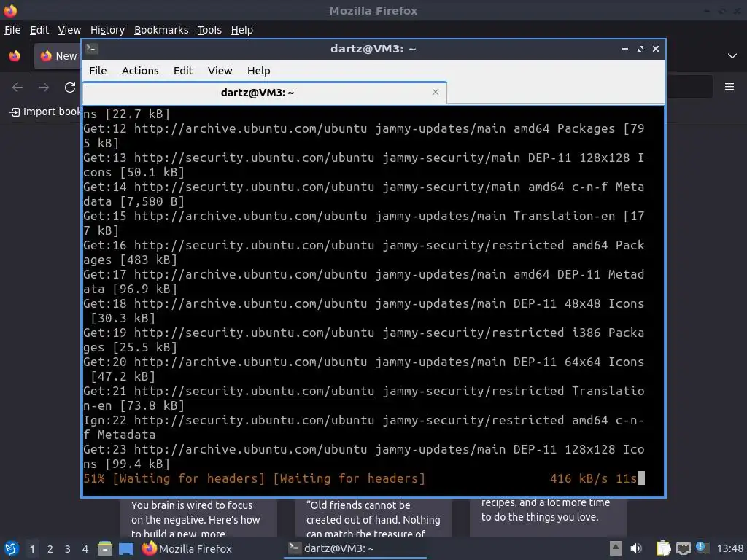Open the terminal Edit menu

[183, 71]
